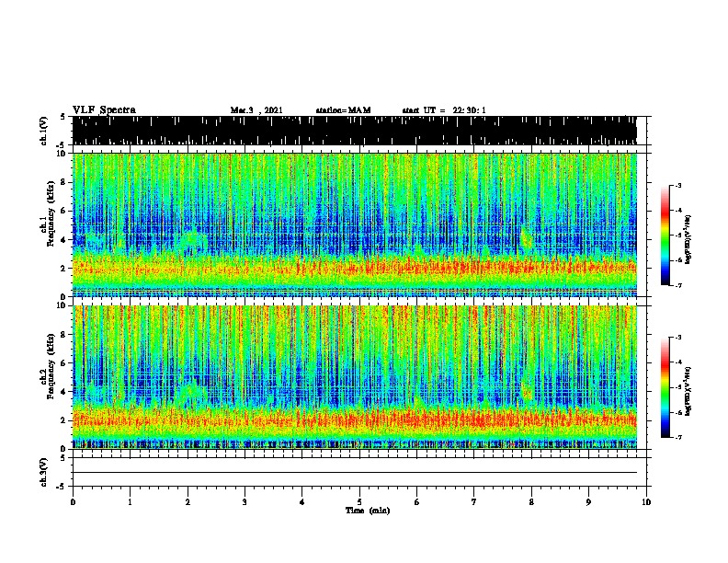
Task: Click the "8" time axis tick label
Action: 531,502
